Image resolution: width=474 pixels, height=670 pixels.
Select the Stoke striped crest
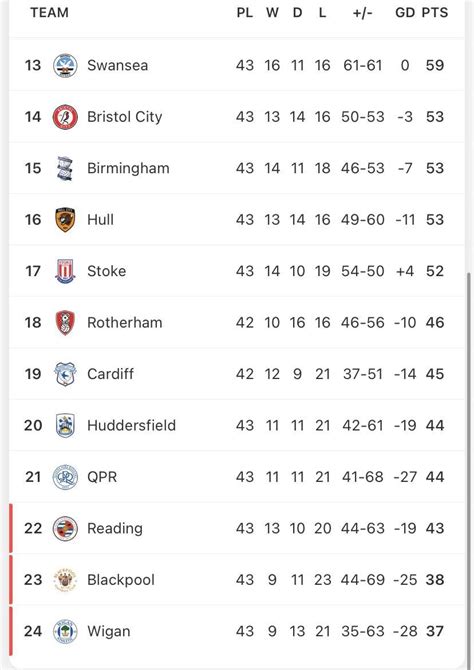[65, 271]
